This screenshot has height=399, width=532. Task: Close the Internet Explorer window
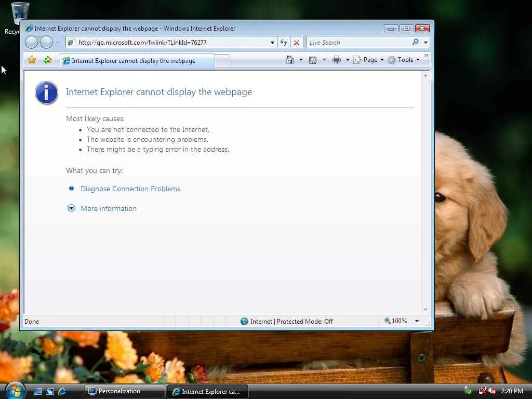422,29
